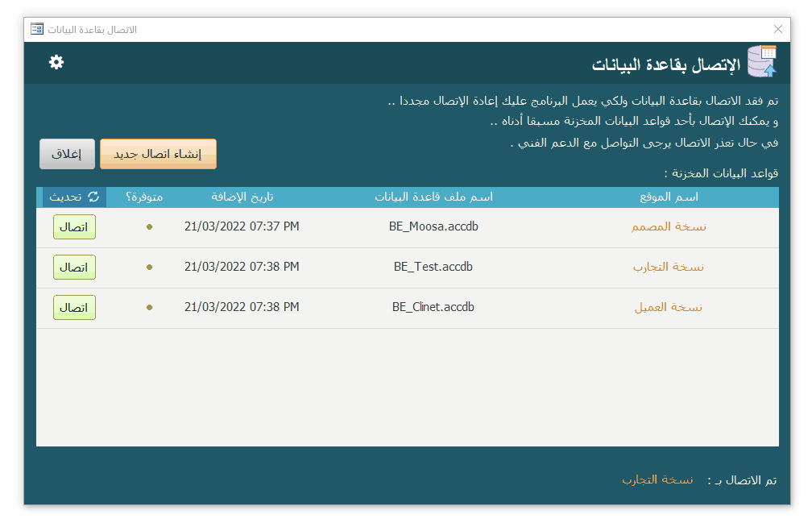Click the form icon in the title bar
Viewport: 812px width, 523px height.
(x=37, y=29)
